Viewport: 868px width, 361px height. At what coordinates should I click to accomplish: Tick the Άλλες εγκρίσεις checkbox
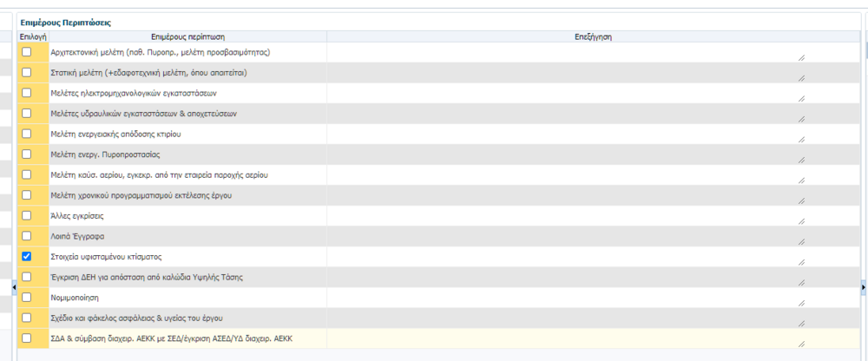point(26,215)
